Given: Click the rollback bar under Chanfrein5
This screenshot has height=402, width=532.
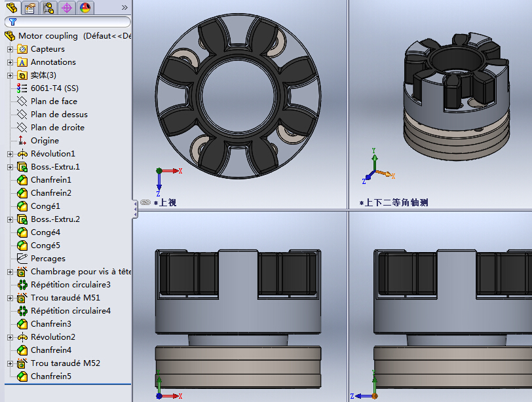Looking at the screenshot, I should [68, 384].
